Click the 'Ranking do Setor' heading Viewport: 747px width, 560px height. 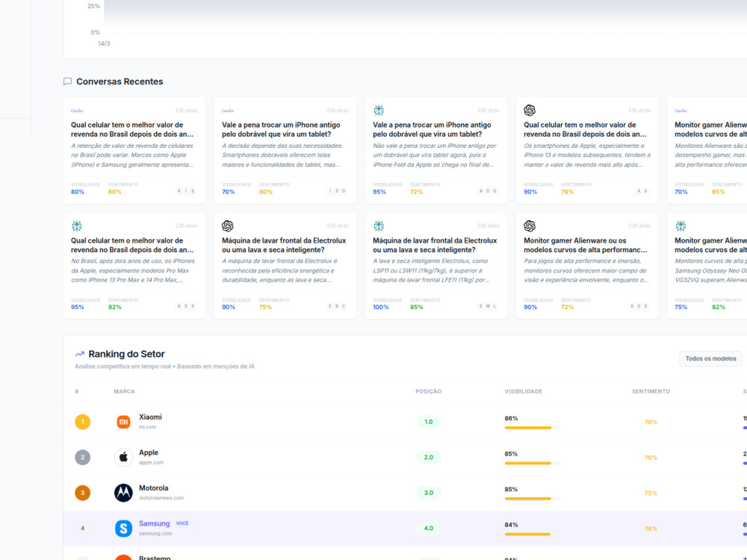point(127,354)
